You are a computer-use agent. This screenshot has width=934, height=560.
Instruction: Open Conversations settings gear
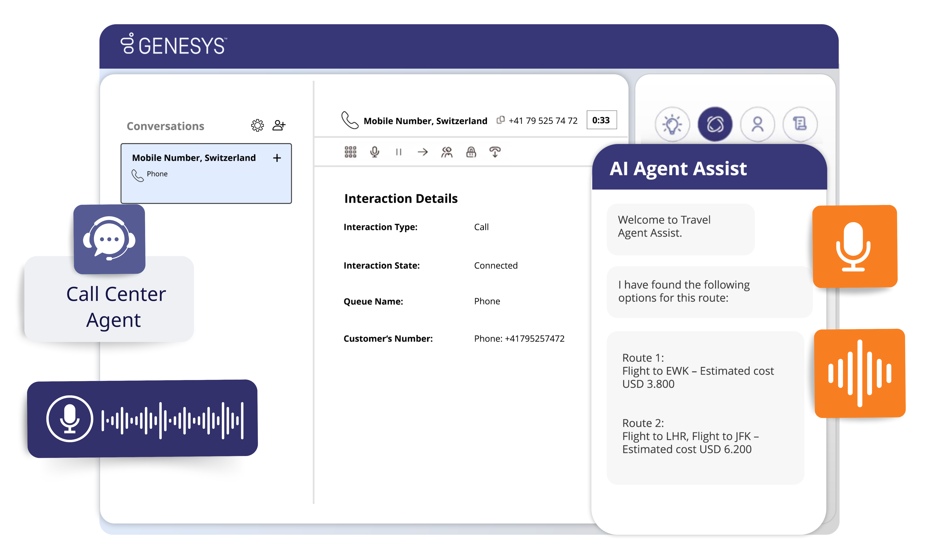click(x=257, y=125)
